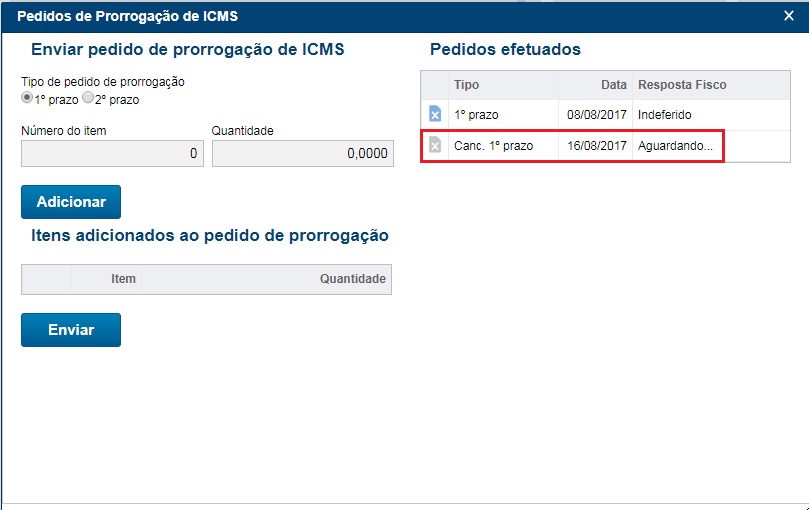
Task: Click the grey icon in the Canc. 1º prazo row
Action: (435, 146)
